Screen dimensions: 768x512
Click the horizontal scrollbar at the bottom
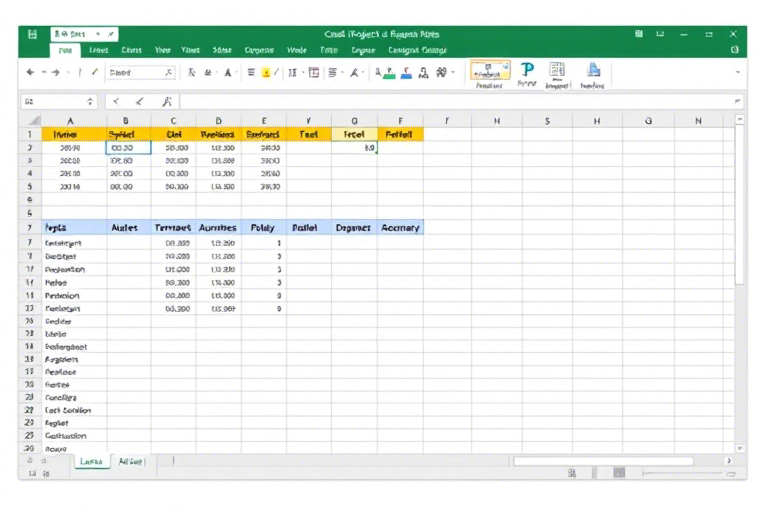[x=603, y=461]
